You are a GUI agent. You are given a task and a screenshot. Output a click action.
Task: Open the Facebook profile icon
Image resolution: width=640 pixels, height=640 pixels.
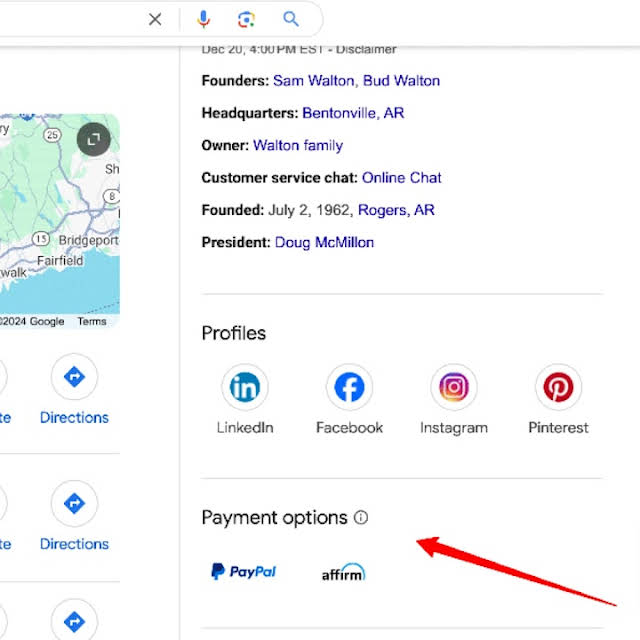(x=349, y=387)
